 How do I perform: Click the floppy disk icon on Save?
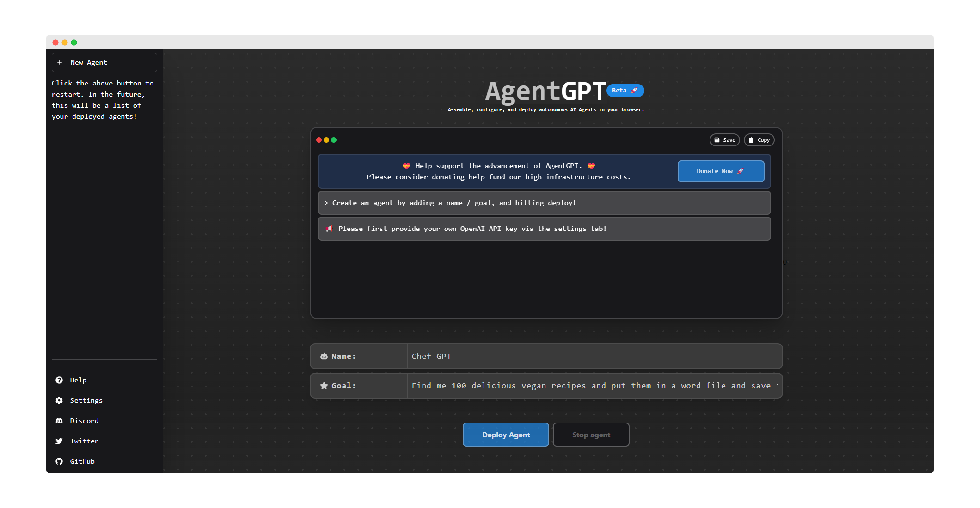[x=717, y=140]
